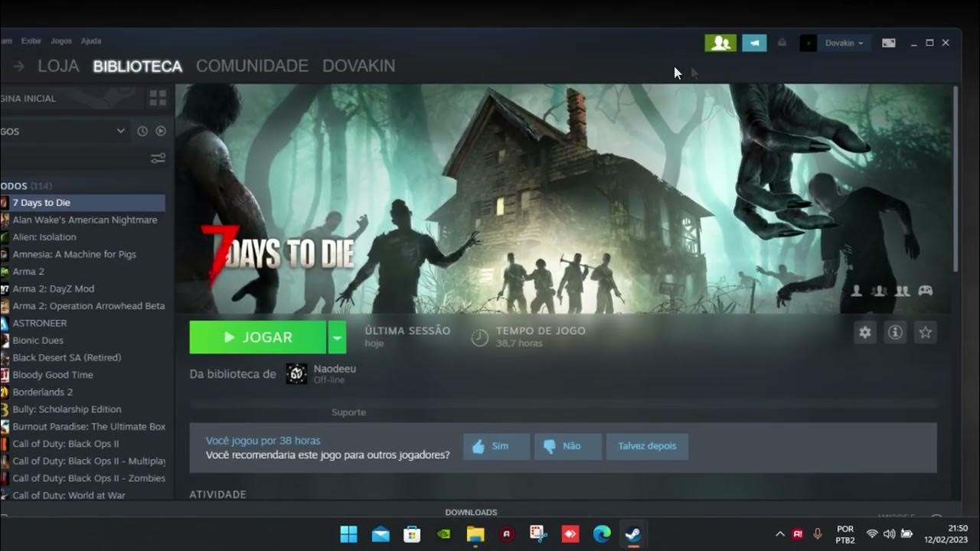Open the BIBLIOTECA tab
The width and height of the screenshot is (980, 551).
coord(138,66)
